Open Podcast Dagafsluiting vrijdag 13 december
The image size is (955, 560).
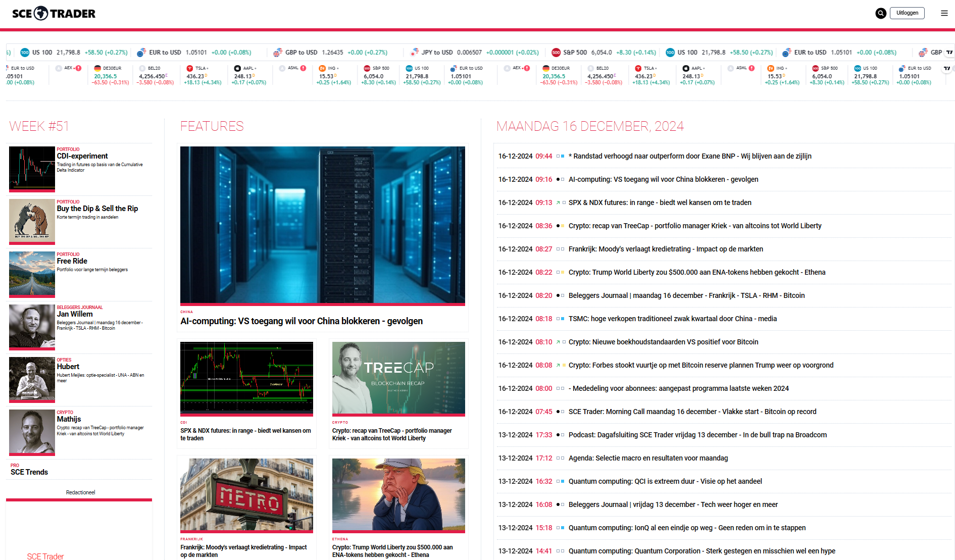pos(698,435)
